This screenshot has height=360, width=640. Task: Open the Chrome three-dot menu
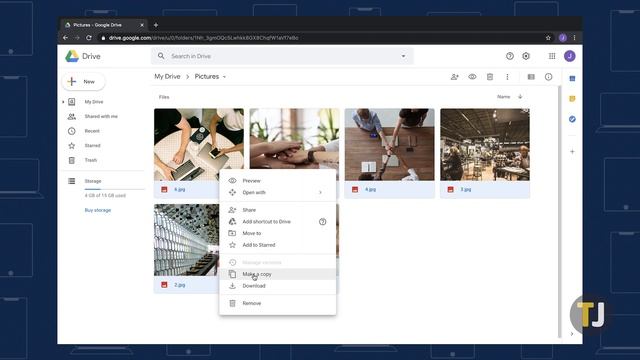coord(574,38)
